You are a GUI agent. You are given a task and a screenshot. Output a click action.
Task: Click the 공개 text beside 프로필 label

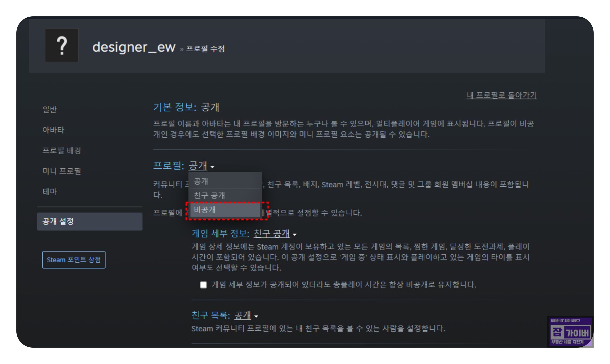(x=198, y=166)
